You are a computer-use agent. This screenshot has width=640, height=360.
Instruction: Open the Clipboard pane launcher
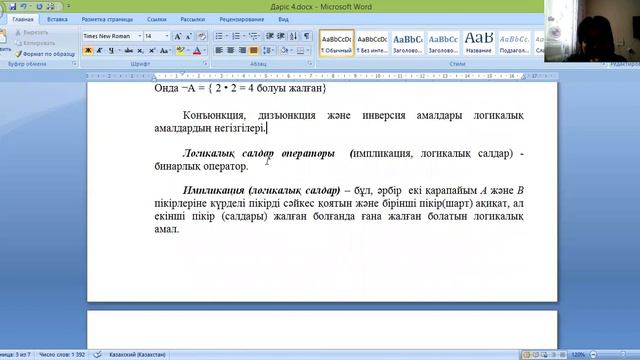tap(74, 64)
